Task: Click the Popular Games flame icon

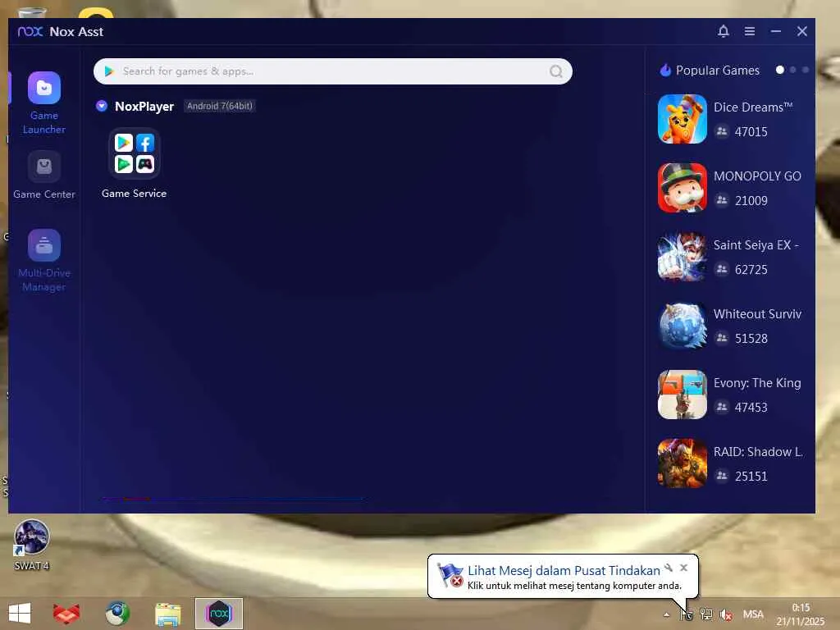Action: [x=665, y=71]
